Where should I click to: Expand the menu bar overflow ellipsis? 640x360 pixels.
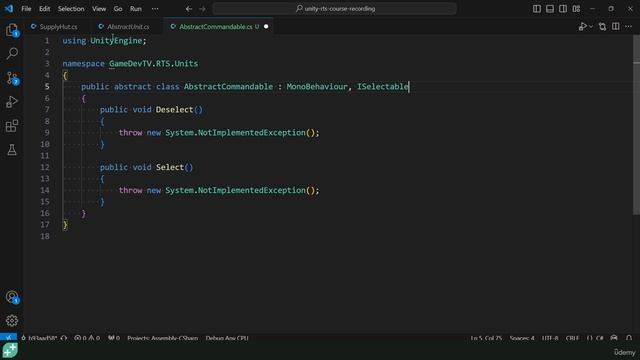155,9
